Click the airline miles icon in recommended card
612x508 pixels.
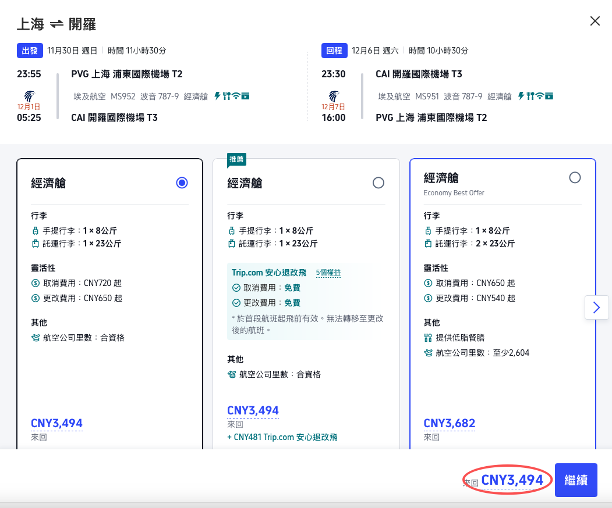point(232,375)
